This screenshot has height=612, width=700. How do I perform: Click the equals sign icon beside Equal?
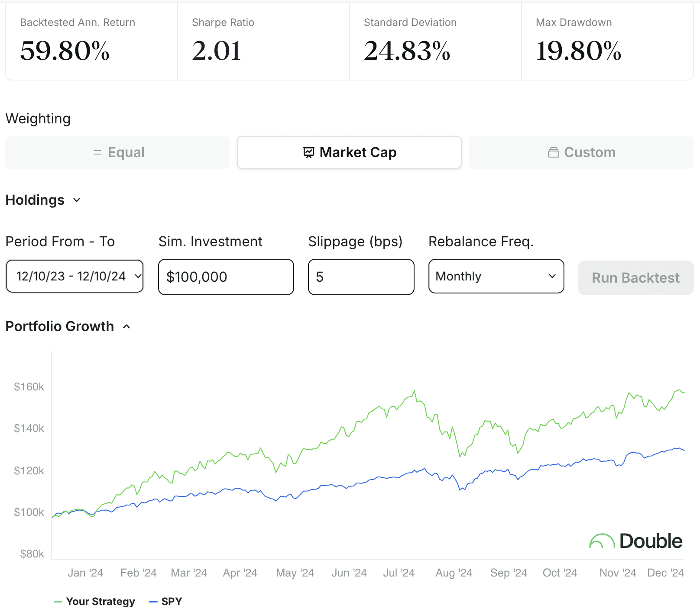97,153
